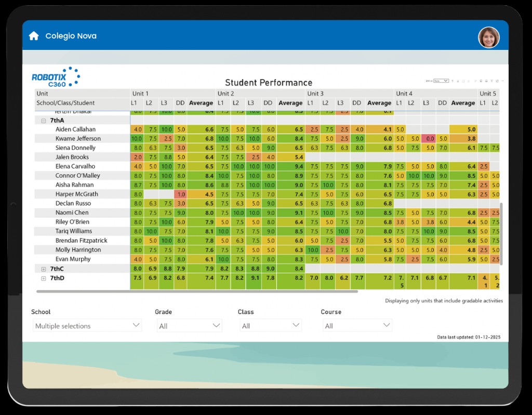Click the drill down arrow icon
Screen dimensions: 532x415
point(458,81)
